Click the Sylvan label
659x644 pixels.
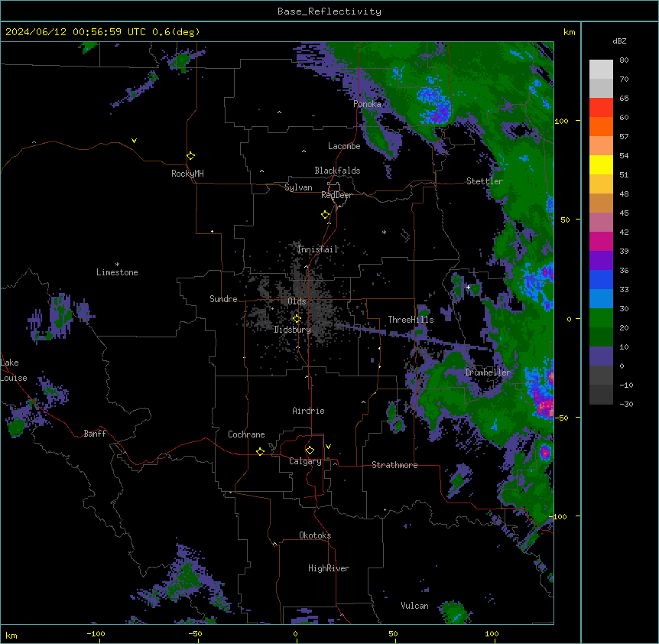(x=298, y=187)
